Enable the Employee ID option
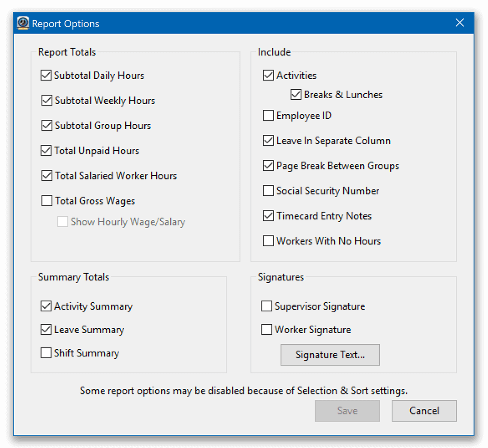Viewport: 488px width, 448px height. 268,115
